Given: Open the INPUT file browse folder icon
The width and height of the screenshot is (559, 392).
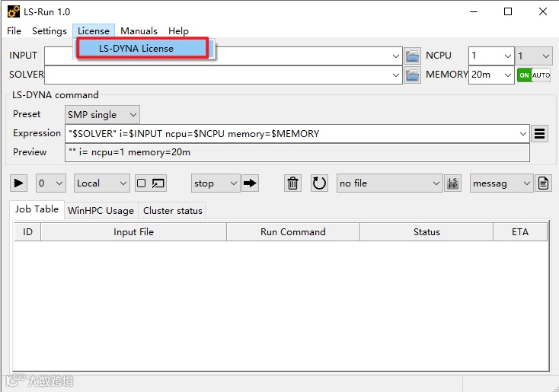Looking at the screenshot, I should tap(412, 56).
